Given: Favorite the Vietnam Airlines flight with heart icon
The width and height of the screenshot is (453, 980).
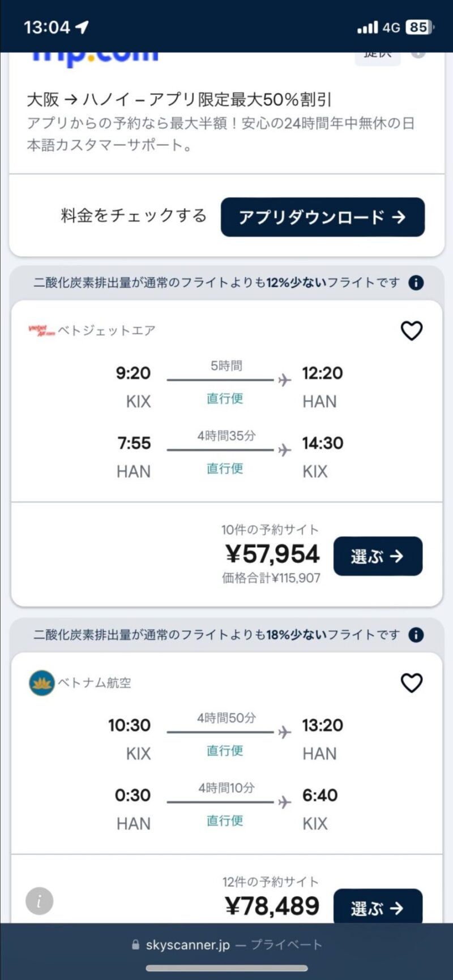Looking at the screenshot, I should click(412, 683).
